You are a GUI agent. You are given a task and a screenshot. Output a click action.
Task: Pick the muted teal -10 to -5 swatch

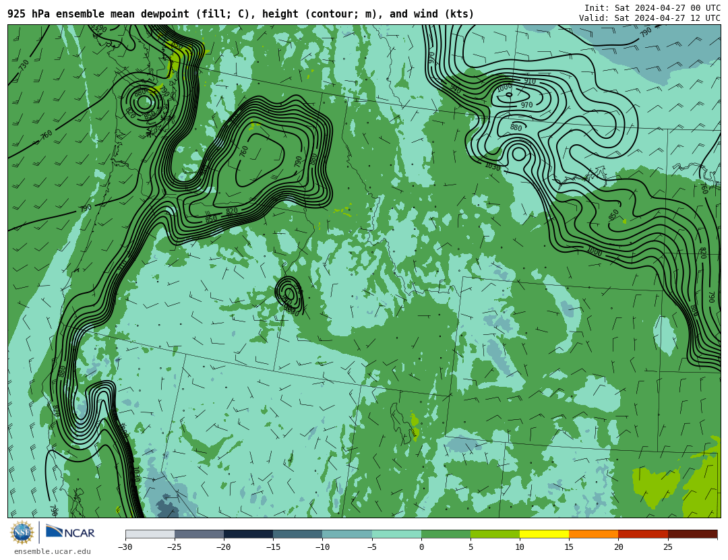(347, 534)
